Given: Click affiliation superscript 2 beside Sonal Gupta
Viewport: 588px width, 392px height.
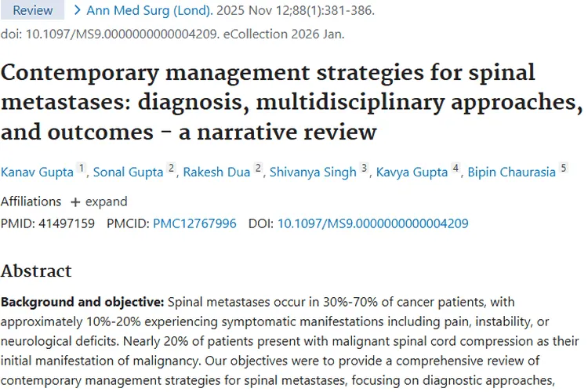Looking at the screenshot, I should coord(171,169).
